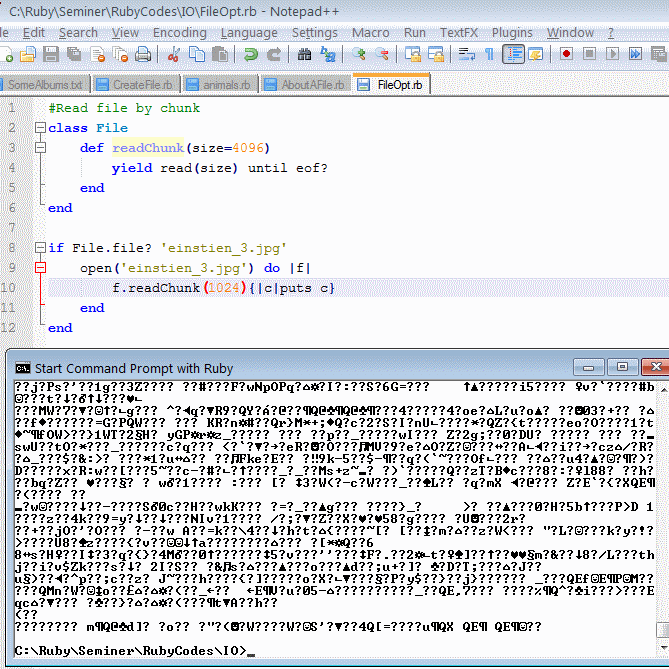Collapse the 'if File.file?' fold marker
The height and width of the screenshot is (669, 669).
(40, 248)
